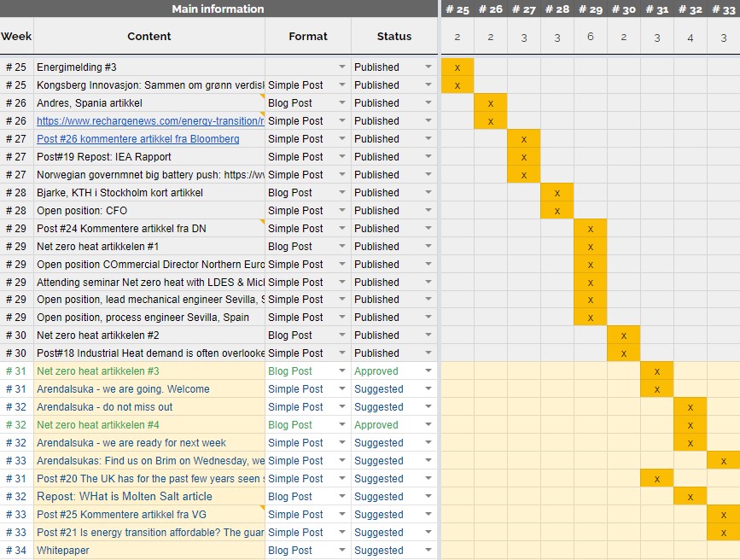Select the Arendalsuka - do not miss out cell
This screenshot has height=560, width=740.
(x=149, y=407)
